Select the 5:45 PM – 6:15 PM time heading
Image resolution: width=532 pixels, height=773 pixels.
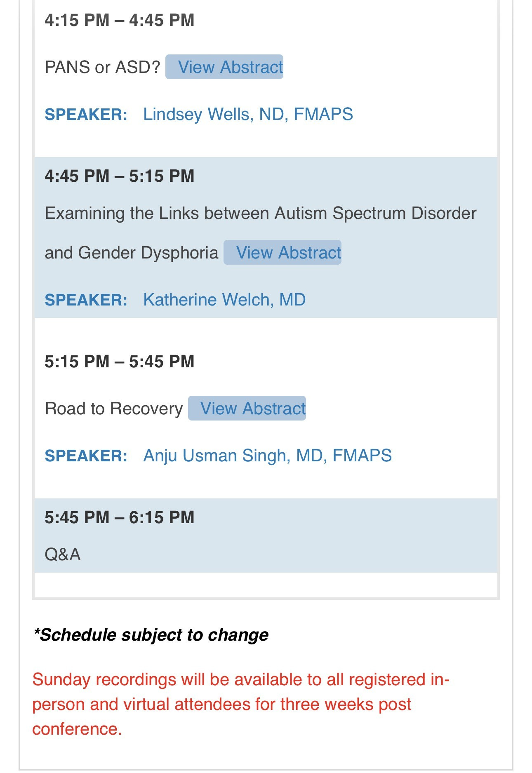120,517
